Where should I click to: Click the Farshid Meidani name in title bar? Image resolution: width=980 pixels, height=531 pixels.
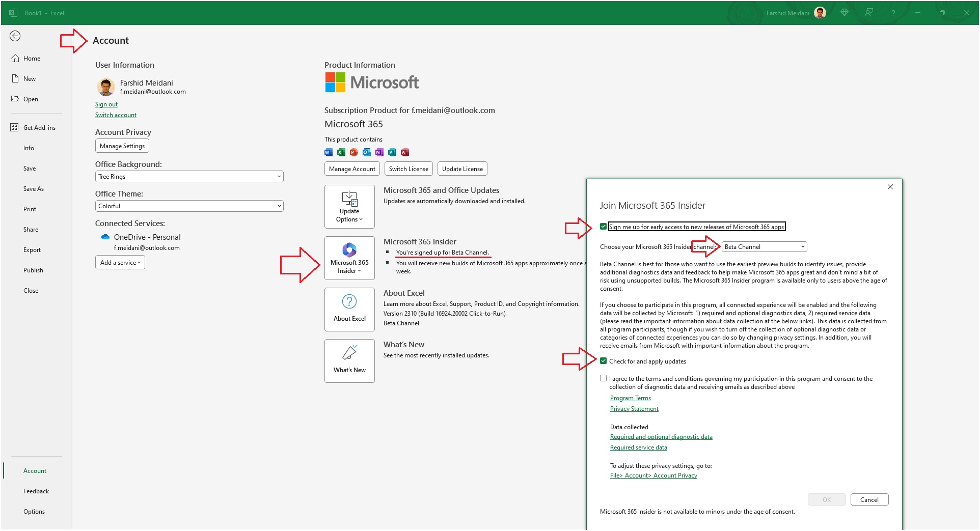tap(787, 13)
